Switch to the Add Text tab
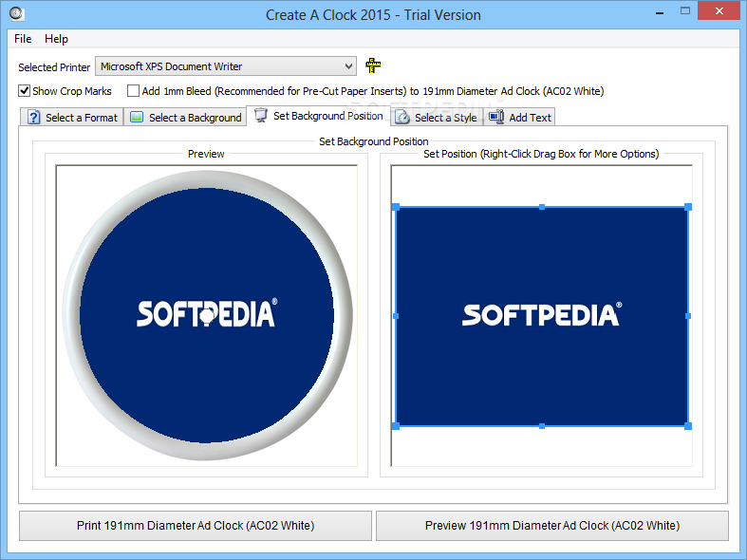 tap(520, 117)
